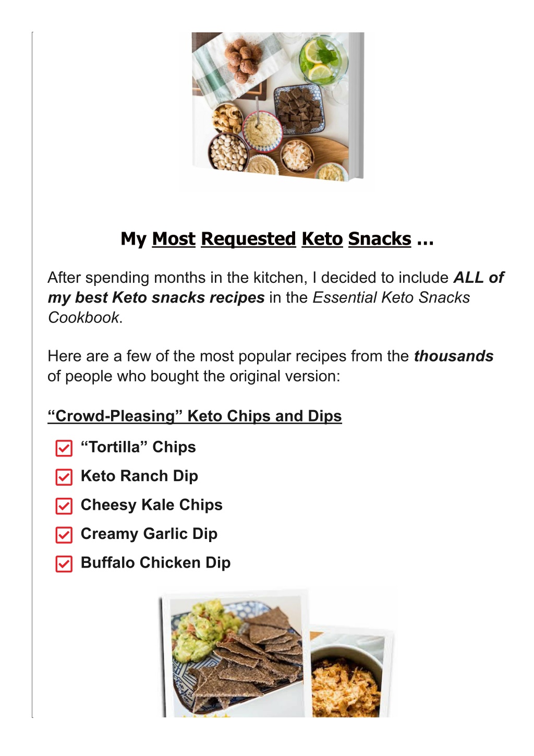
Task: Check the box beside "Tortilla" Chips
Action: (x=64, y=448)
